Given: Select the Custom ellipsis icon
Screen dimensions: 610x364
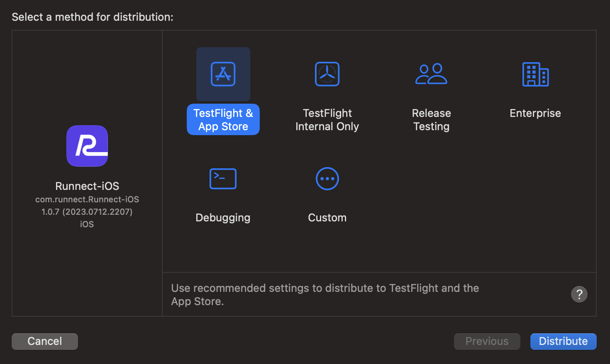Looking at the screenshot, I should (327, 179).
